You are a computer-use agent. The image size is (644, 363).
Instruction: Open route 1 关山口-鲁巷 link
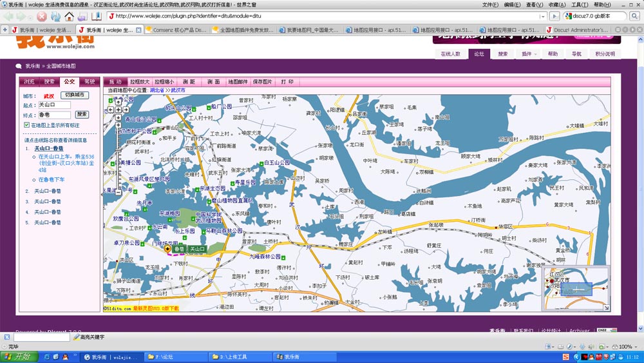coord(48,148)
